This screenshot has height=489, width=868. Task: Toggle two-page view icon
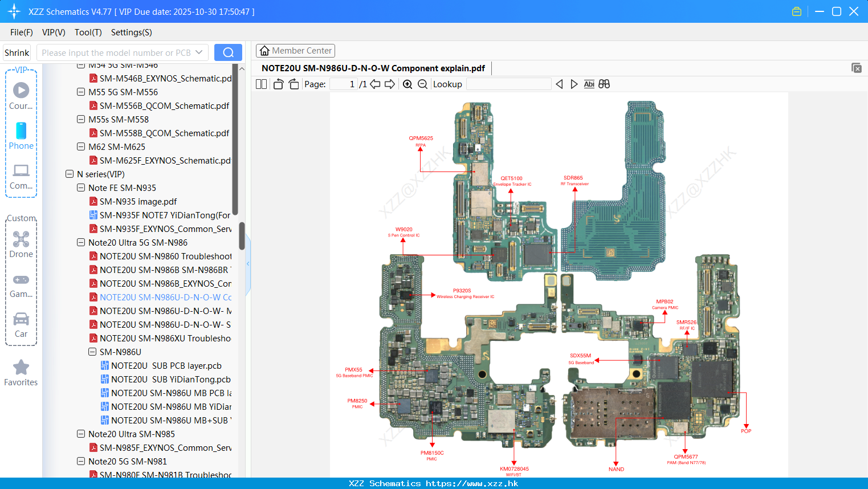[x=262, y=84]
